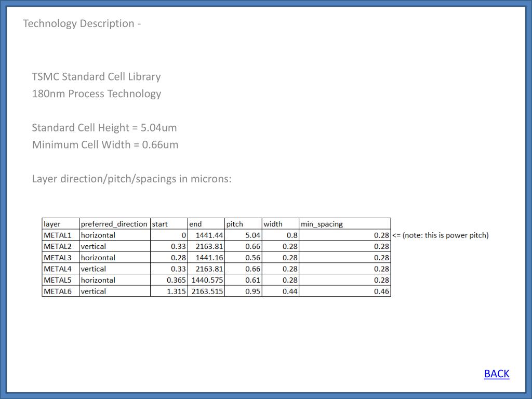Select the 'pitch' column header
The width and height of the screenshot is (532, 399).
[x=243, y=224]
